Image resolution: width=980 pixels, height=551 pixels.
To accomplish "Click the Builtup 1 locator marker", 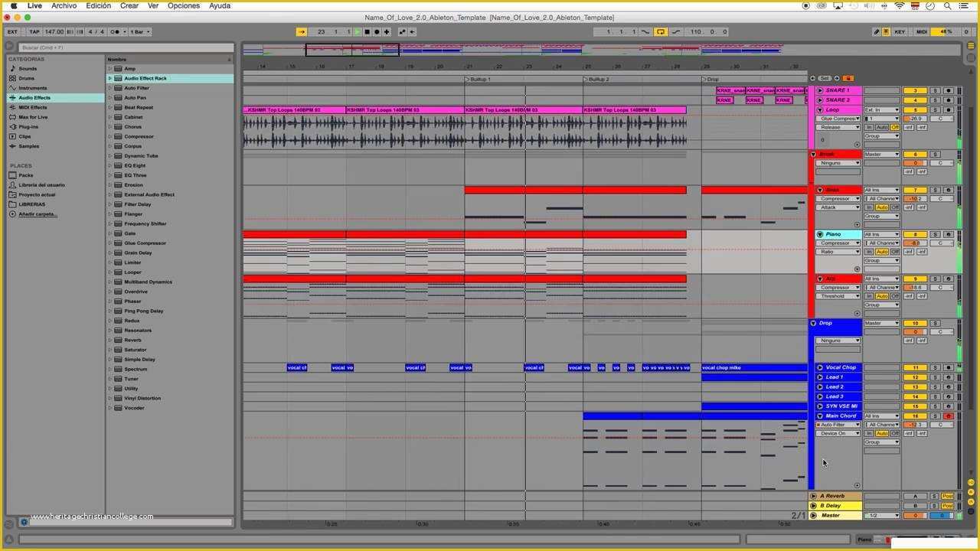I will 479,79.
